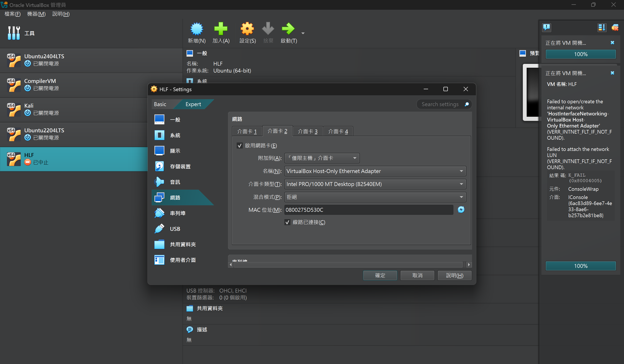
Task: Open the USB settings category
Action: [183, 229]
